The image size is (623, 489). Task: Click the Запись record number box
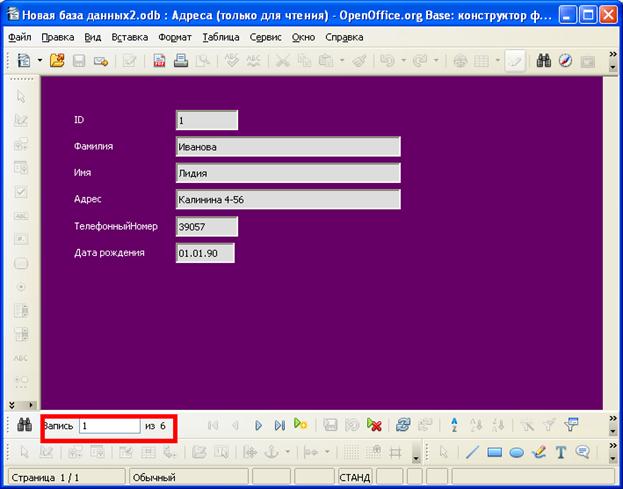(x=110, y=426)
